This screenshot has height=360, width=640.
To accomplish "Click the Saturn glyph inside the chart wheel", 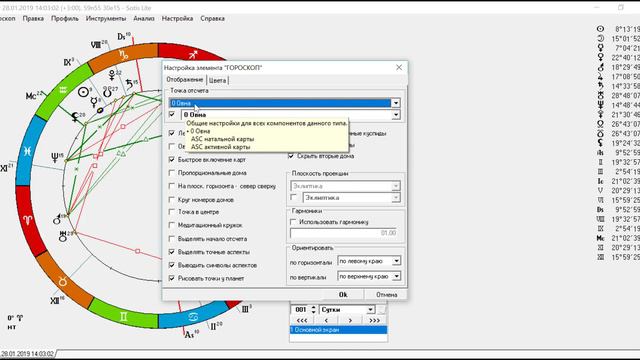I will tap(130, 84).
